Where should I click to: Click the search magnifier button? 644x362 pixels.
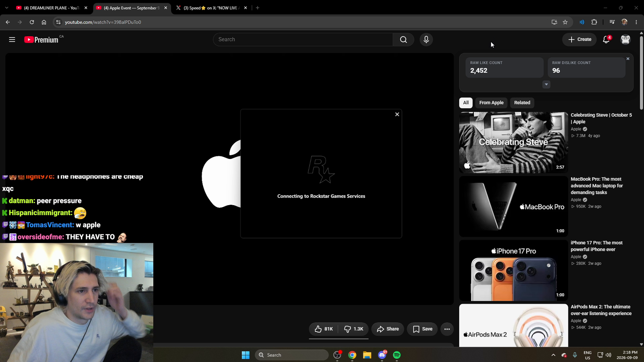pyautogui.click(x=403, y=39)
